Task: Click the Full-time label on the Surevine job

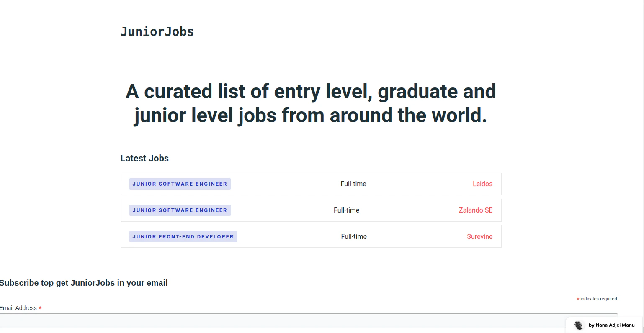Action: (353, 236)
